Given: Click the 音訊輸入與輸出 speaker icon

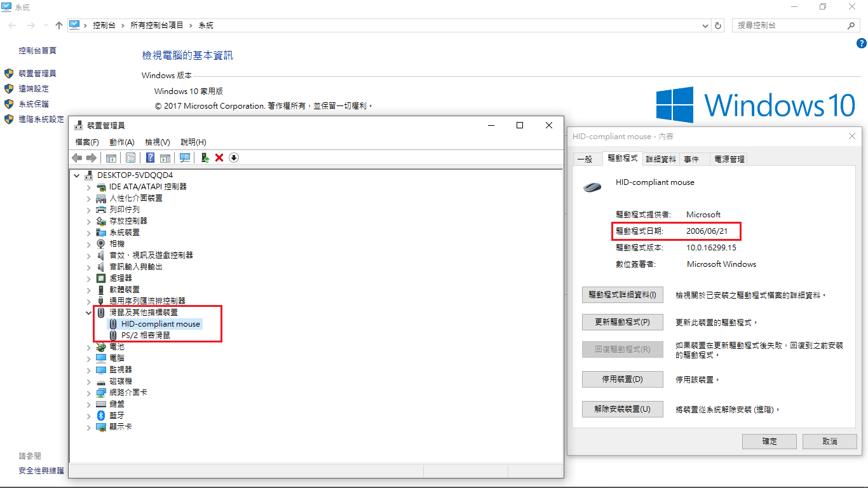Looking at the screenshot, I should pyautogui.click(x=101, y=267).
